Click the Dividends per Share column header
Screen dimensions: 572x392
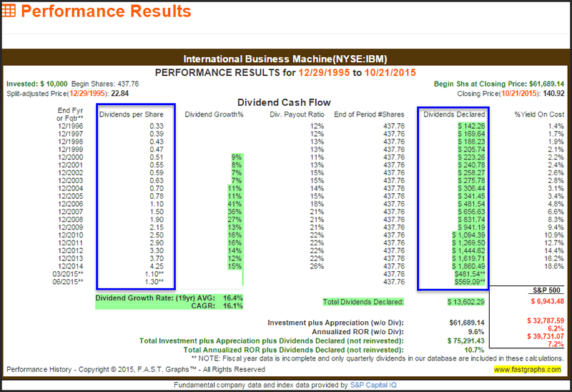pos(132,114)
